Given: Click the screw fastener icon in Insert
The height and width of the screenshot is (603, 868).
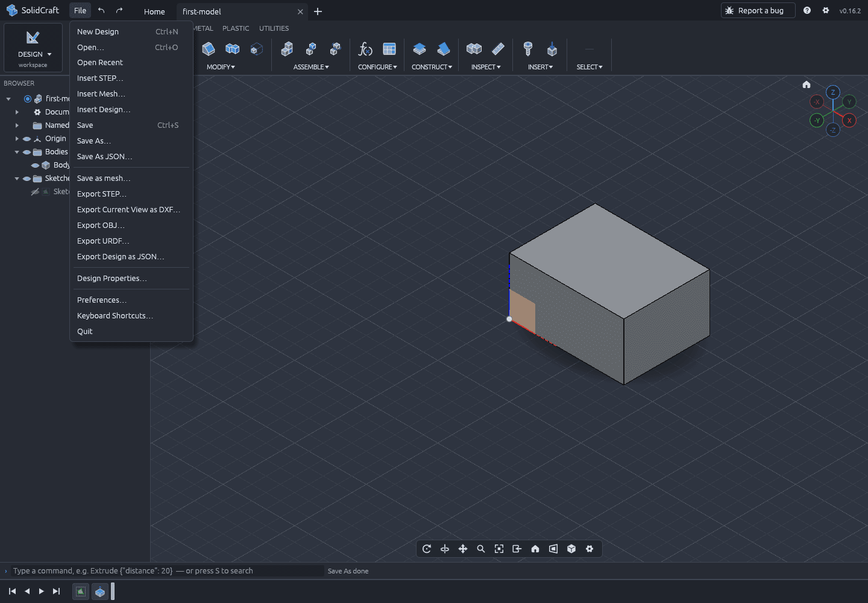Looking at the screenshot, I should tap(528, 49).
